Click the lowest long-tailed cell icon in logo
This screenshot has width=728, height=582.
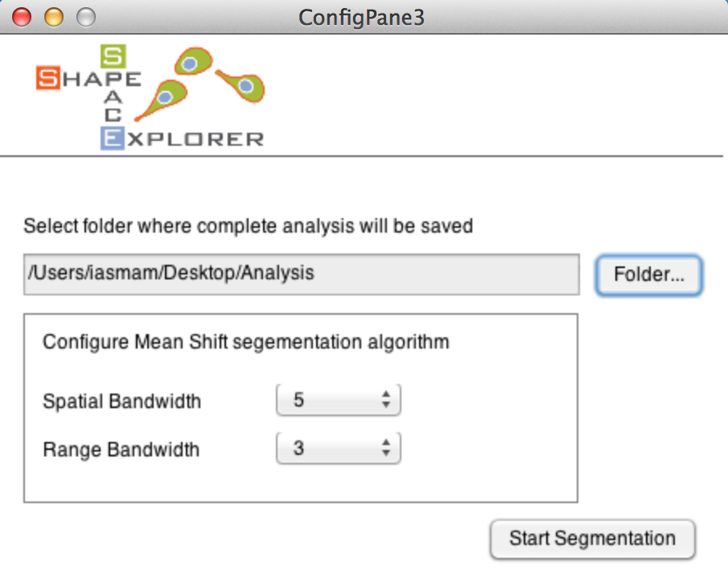(x=162, y=99)
